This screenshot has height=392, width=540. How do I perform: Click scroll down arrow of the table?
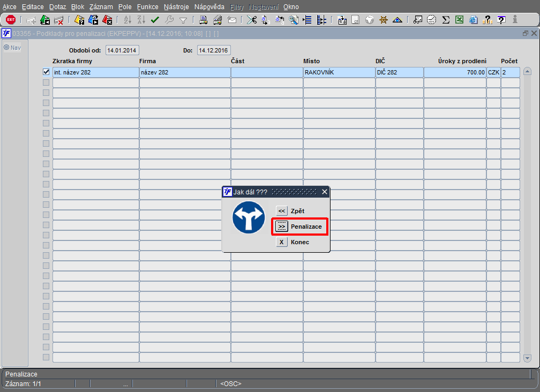pyautogui.click(x=527, y=358)
